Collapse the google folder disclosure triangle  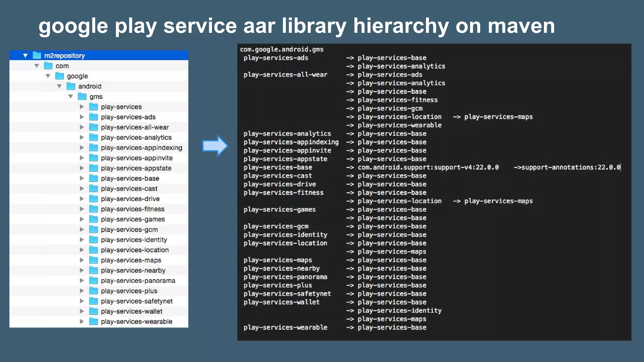[48, 76]
